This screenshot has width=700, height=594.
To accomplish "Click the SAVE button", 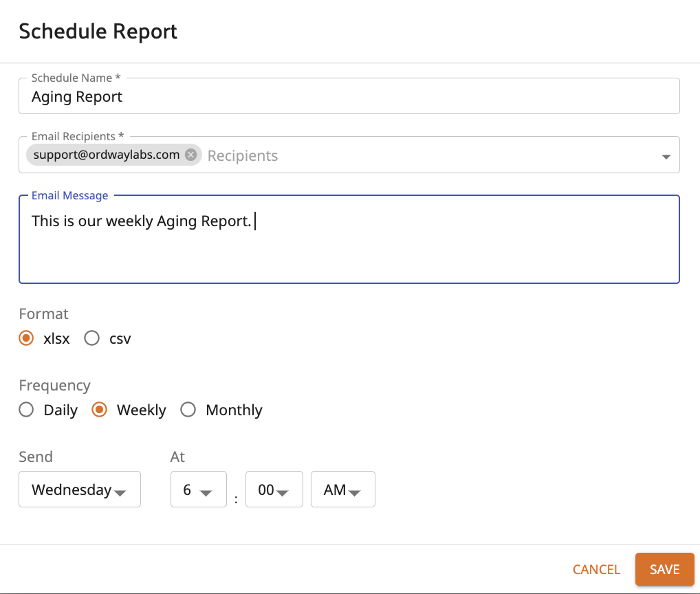I will (664, 569).
